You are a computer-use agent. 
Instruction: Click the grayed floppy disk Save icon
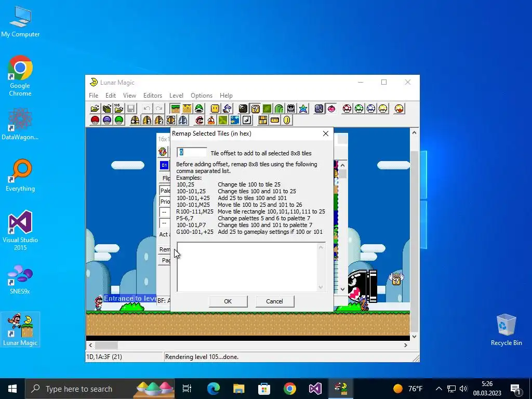coord(131,109)
